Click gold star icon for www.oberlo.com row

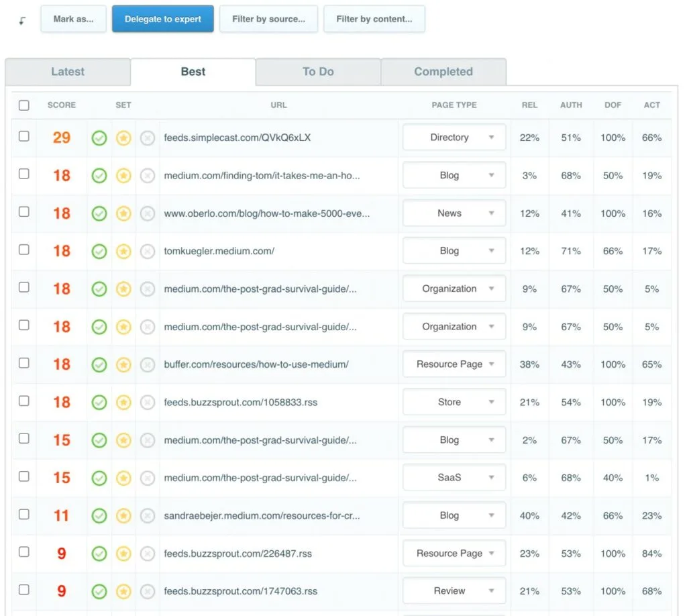coord(123,214)
